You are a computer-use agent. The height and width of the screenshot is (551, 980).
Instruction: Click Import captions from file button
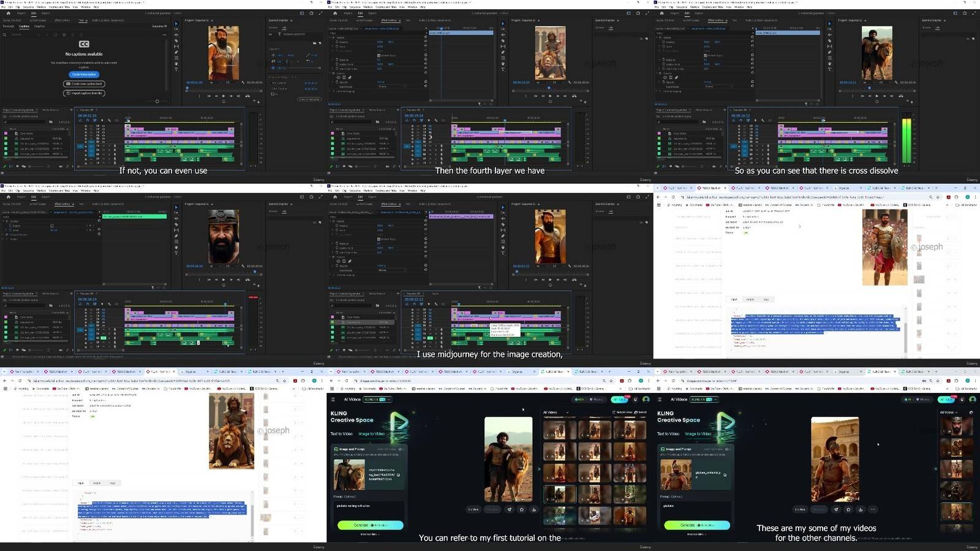pyautogui.click(x=84, y=93)
